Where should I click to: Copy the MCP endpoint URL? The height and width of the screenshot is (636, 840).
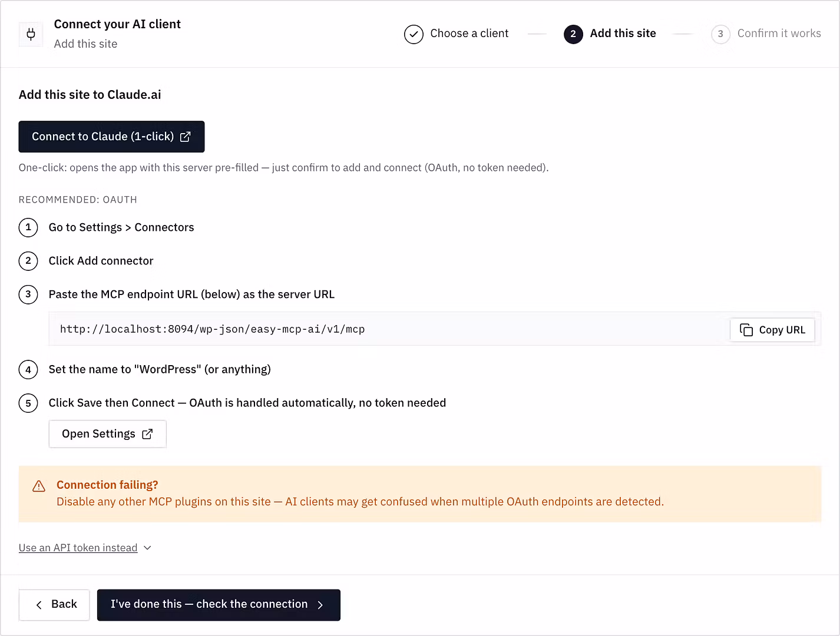772,330
